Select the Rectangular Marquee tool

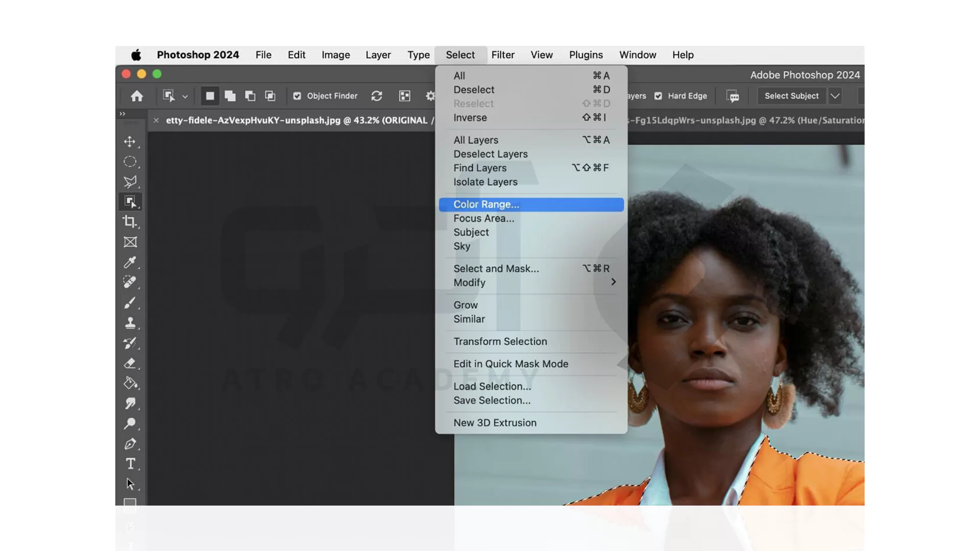[x=130, y=161]
